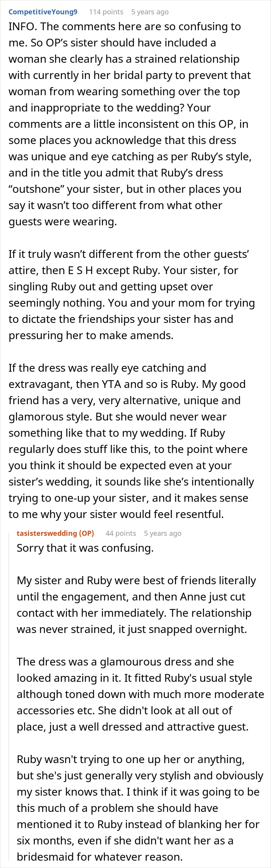Click the final line "bridesmaid for whatever reason."

point(99,857)
